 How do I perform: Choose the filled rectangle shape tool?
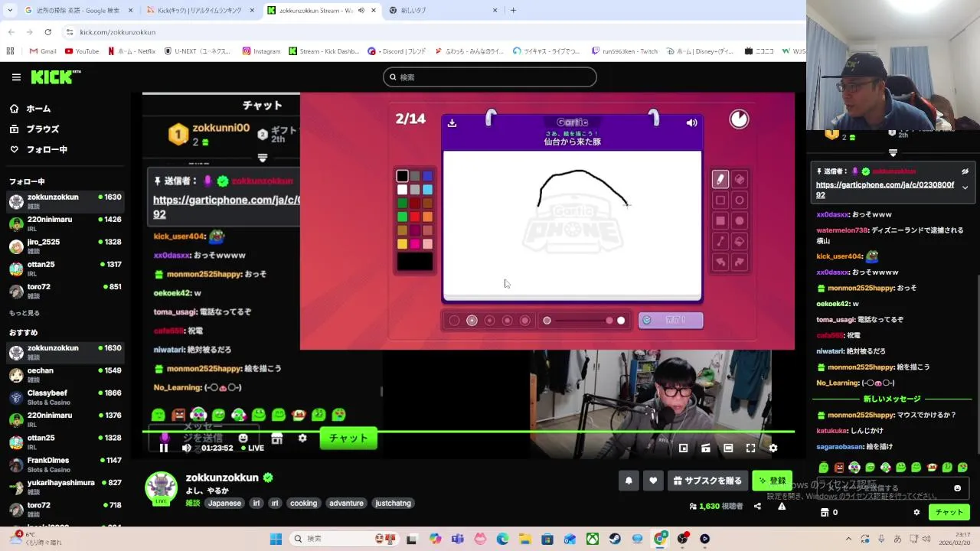(x=720, y=220)
